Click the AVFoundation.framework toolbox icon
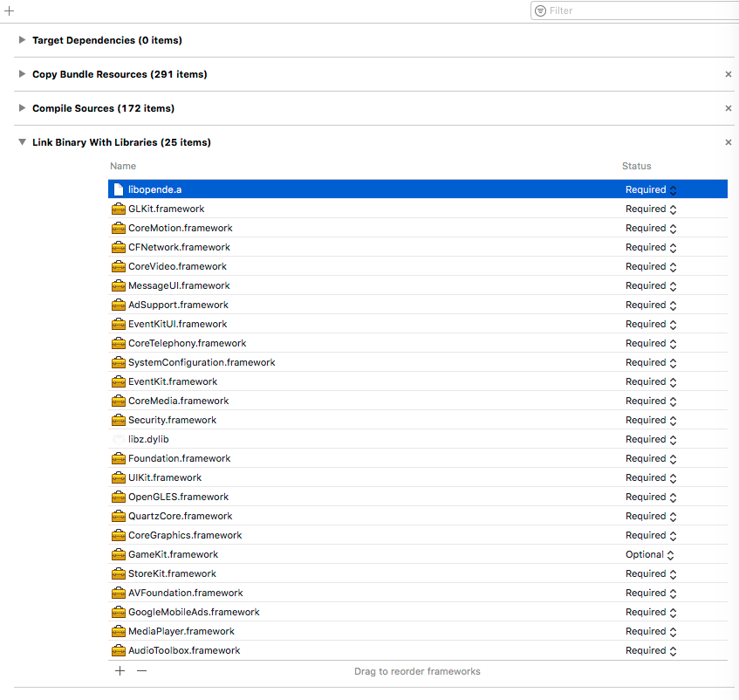Viewport: 739px width, 700px height. pyautogui.click(x=118, y=593)
